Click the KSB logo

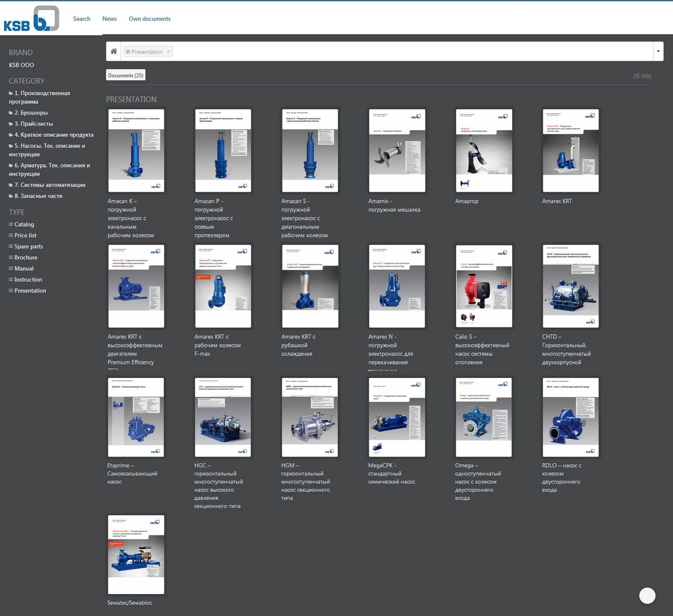coord(31,18)
